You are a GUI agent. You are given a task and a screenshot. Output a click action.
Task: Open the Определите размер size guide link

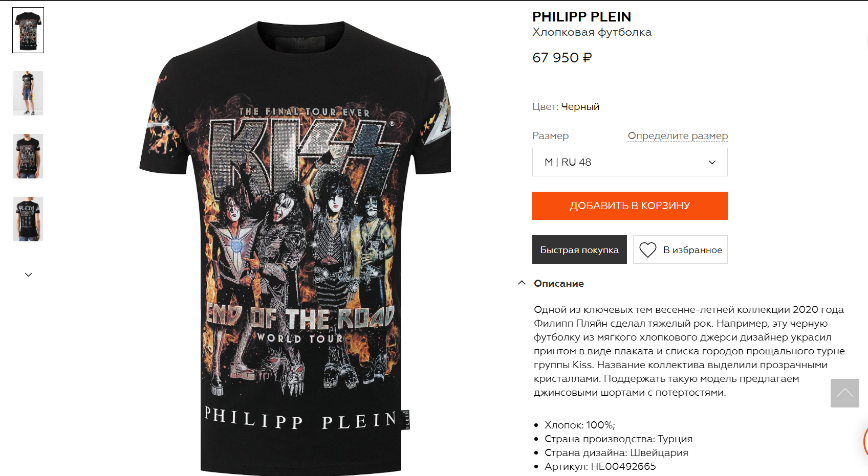point(678,136)
